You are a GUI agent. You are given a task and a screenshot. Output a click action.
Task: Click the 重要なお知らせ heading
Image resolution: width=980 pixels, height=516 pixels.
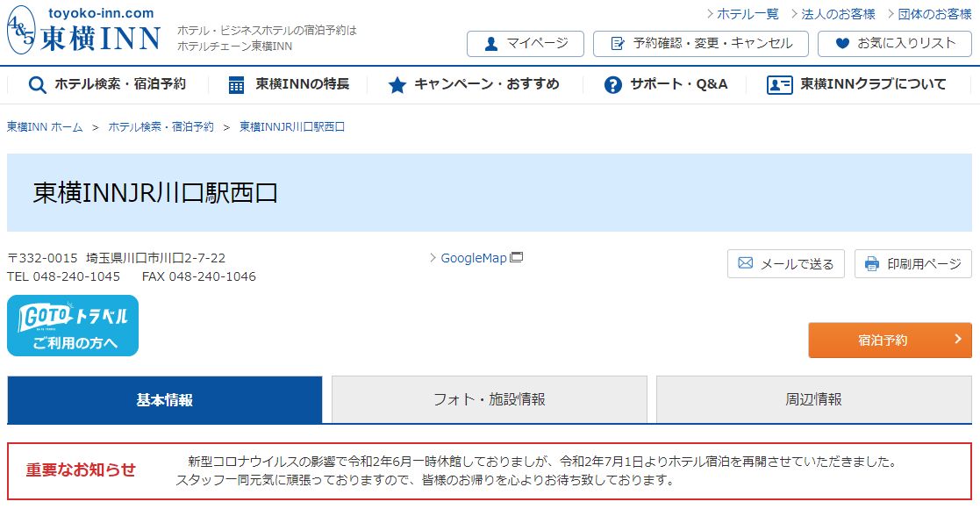(81, 470)
